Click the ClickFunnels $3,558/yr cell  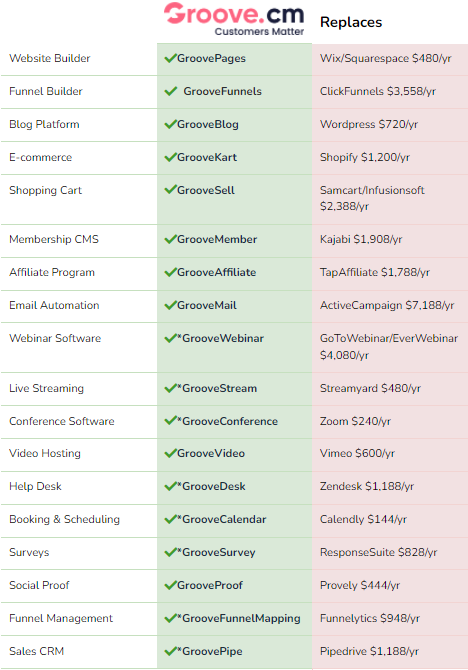(378, 91)
